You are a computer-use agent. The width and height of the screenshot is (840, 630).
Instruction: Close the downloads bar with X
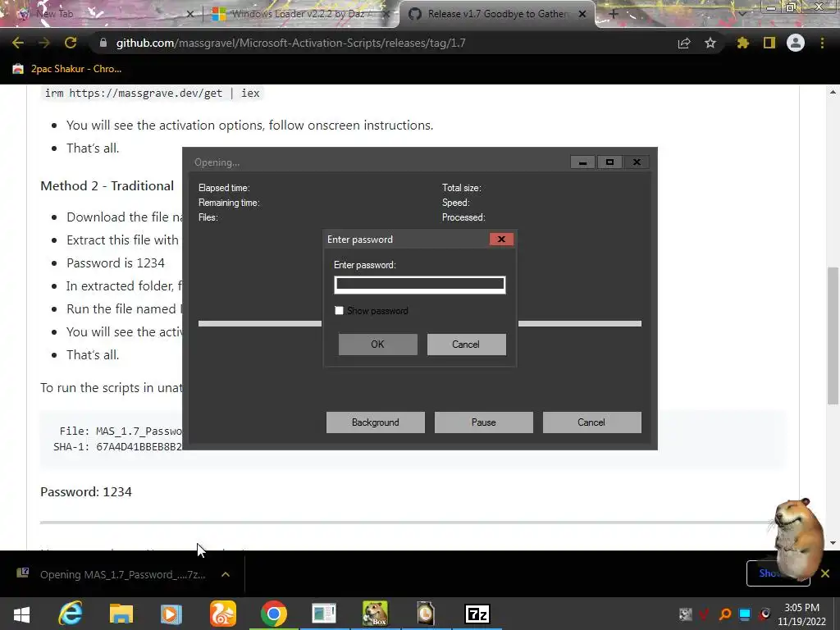pos(825,573)
